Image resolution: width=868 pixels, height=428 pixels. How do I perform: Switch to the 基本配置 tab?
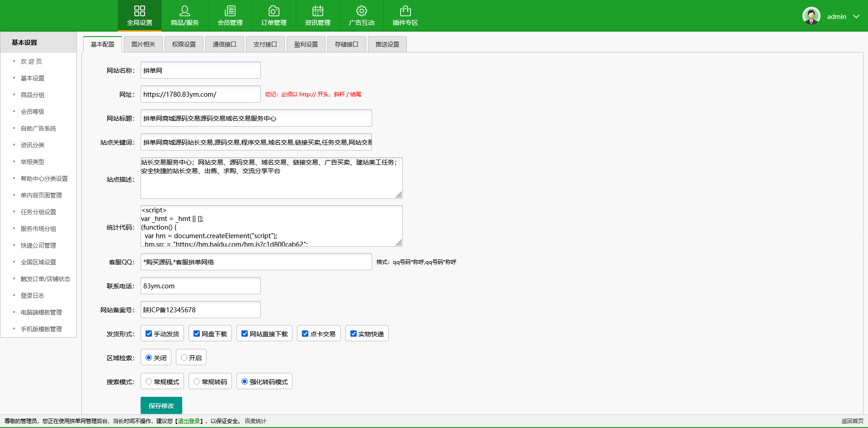[x=103, y=44]
